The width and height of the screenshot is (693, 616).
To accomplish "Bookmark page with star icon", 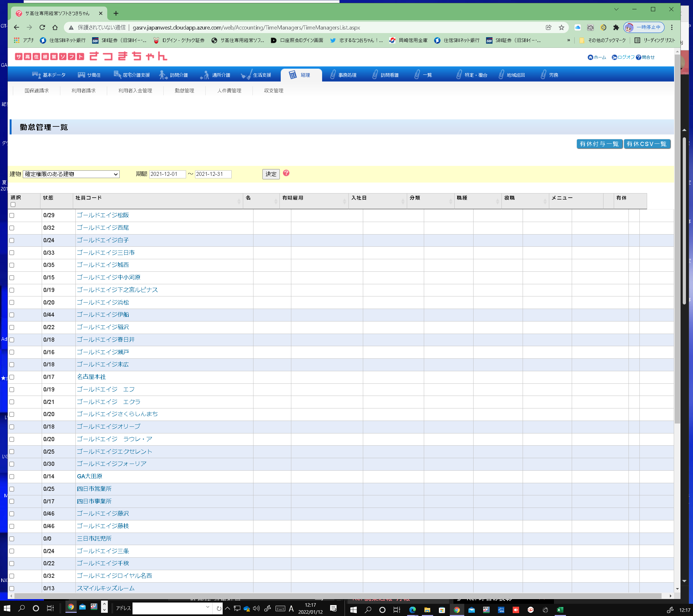I will (x=561, y=28).
